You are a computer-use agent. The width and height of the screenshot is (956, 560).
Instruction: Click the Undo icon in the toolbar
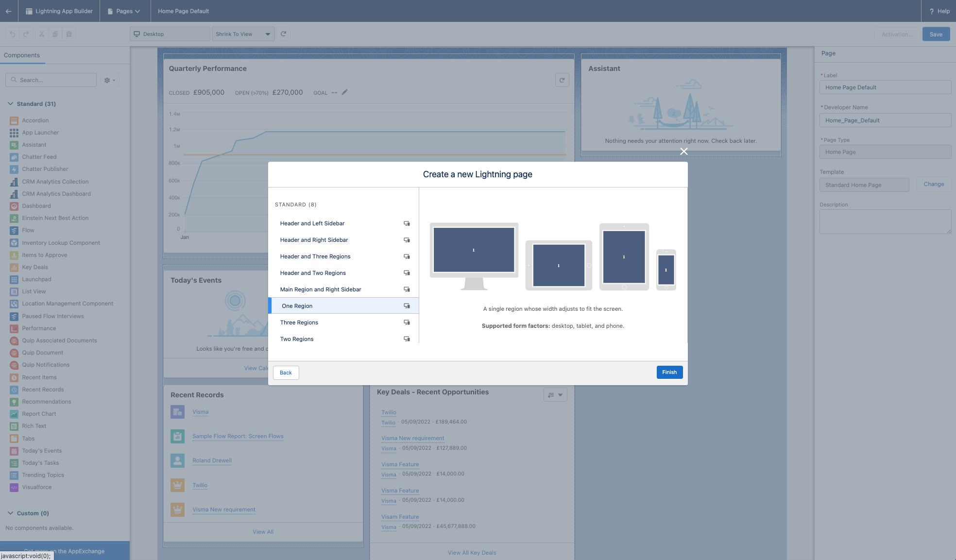coord(12,34)
